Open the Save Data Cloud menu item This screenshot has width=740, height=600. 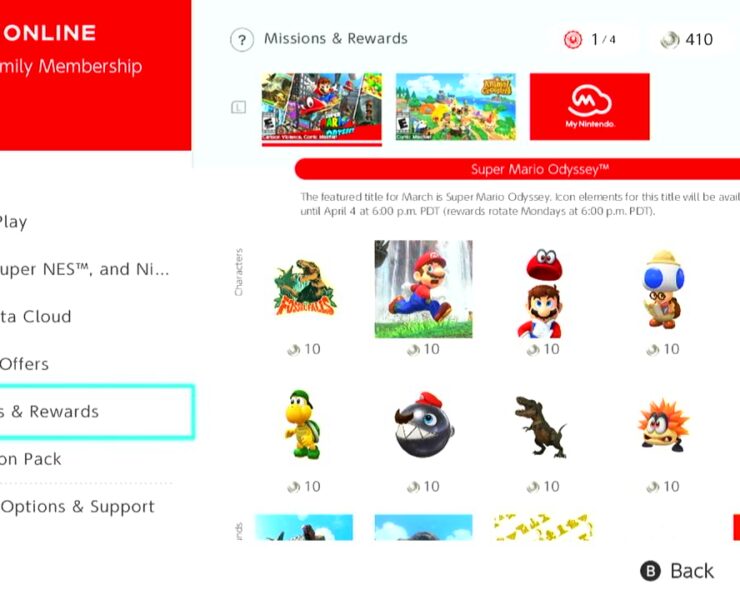tap(35, 316)
